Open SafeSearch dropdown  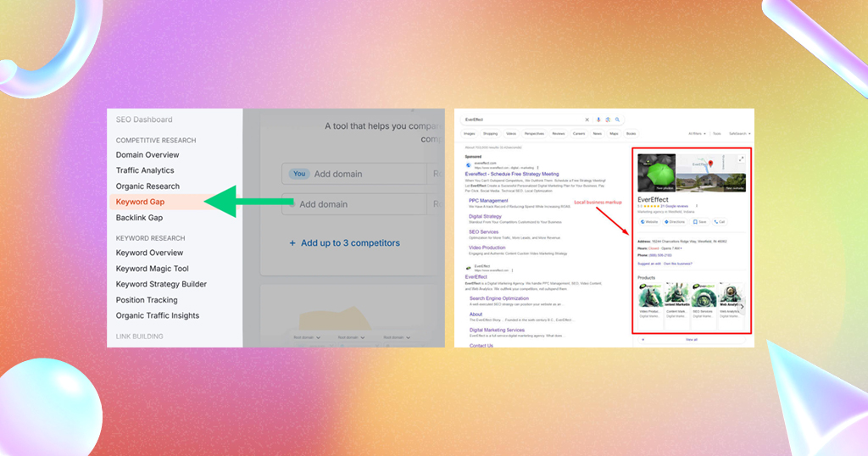pos(739,134)
